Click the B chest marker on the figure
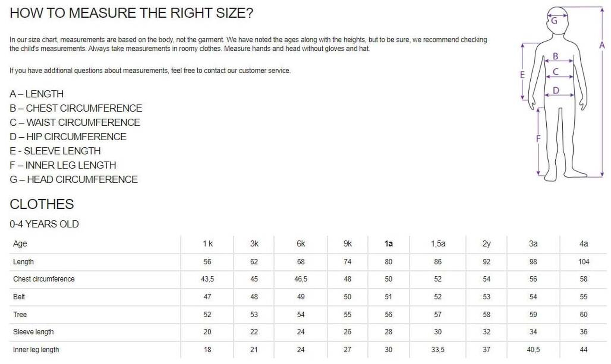This screenshot has height=364, width=611. click(555, 56)
